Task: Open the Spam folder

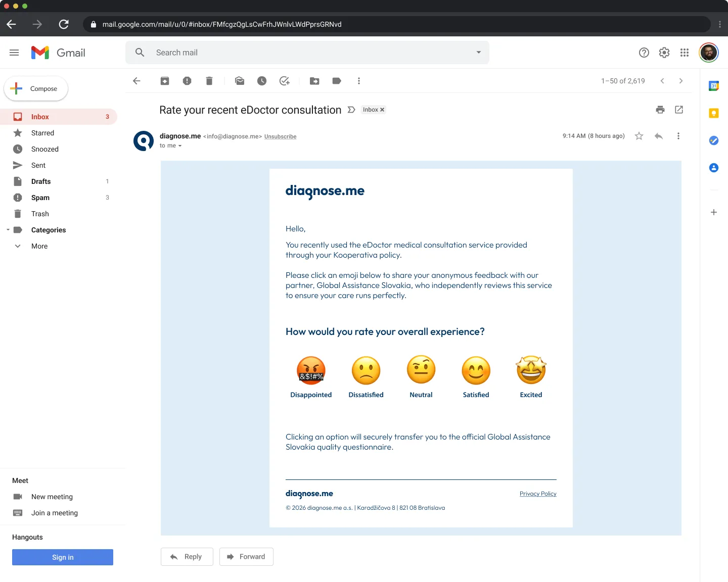Action: click(59, 198)
